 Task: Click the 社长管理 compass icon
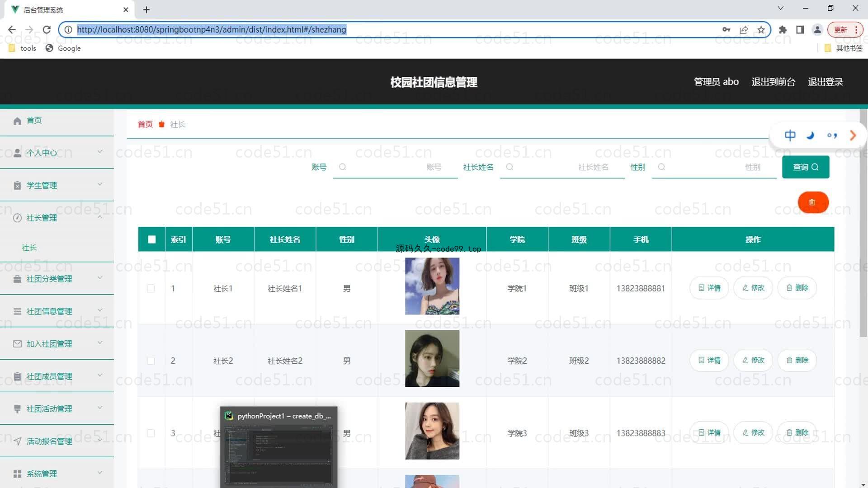(17, 218)
